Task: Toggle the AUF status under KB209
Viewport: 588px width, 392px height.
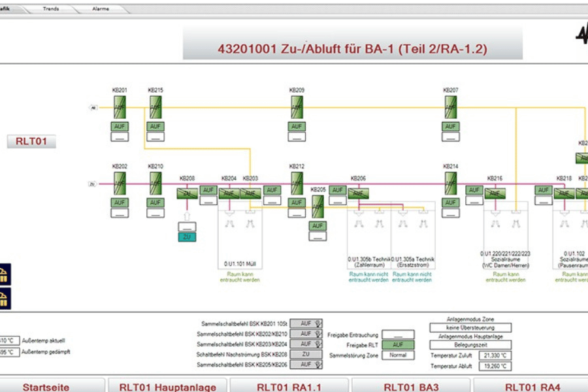Action: point(297,126)
